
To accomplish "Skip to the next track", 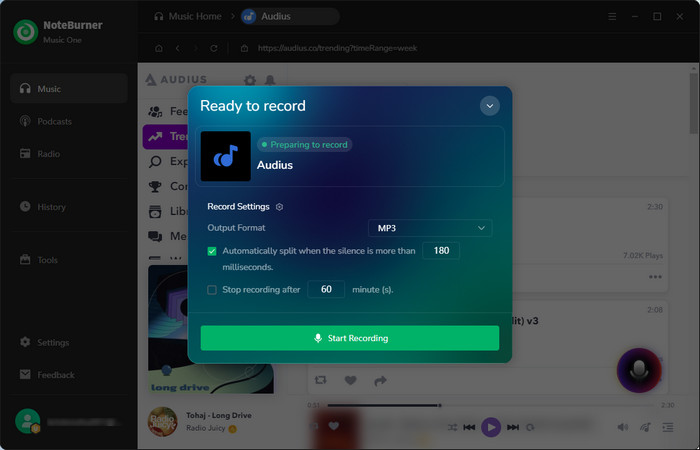I will point(513,427).
